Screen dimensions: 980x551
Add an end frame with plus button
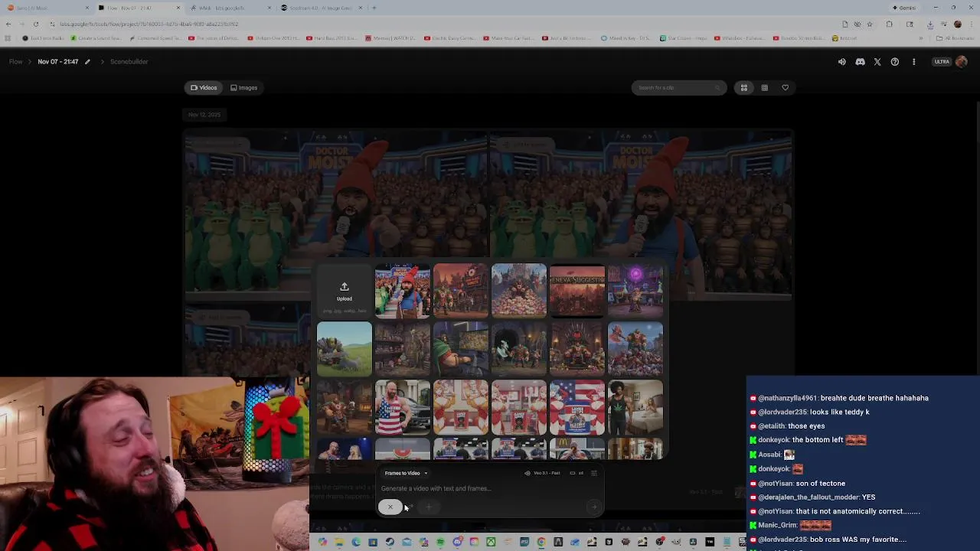click(x=429, y=507)
